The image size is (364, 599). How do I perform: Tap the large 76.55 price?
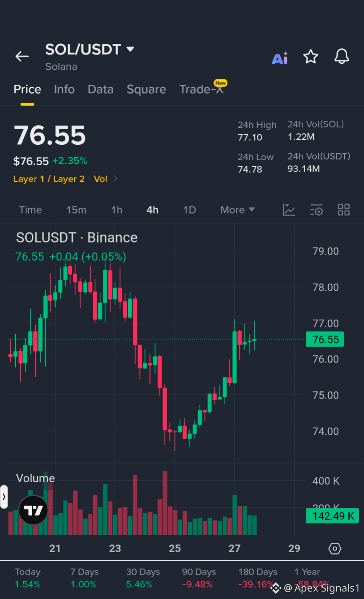coord(50,136)
